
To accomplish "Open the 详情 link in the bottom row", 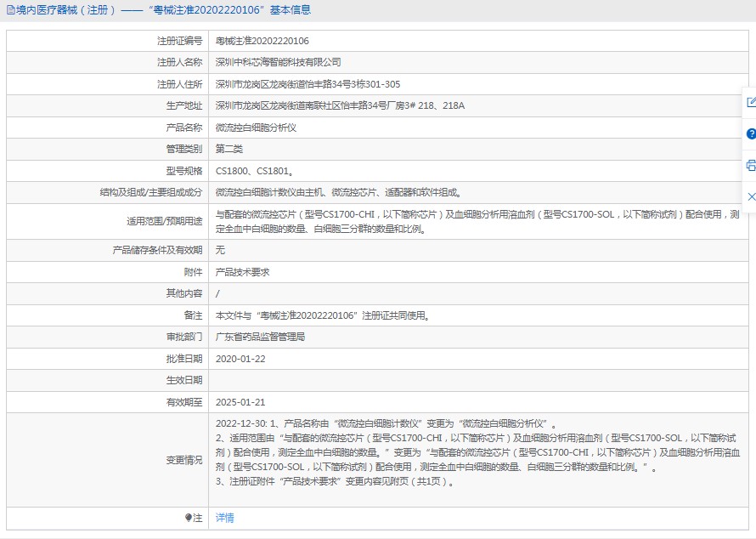I will (225, 518).
